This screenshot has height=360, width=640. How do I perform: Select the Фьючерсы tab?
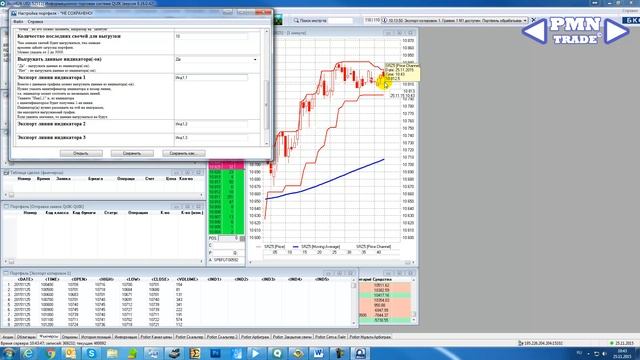(x=49, y=337)
